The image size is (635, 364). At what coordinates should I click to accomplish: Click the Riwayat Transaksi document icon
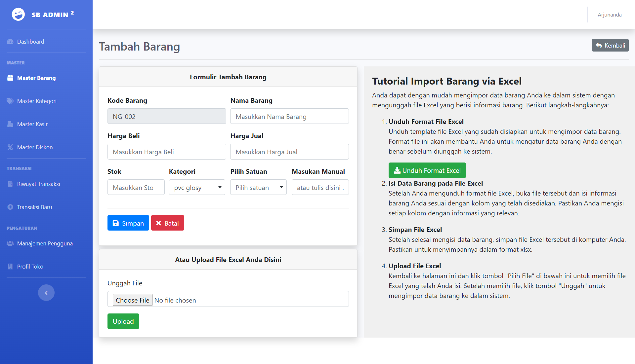click(x=10, y=184)
